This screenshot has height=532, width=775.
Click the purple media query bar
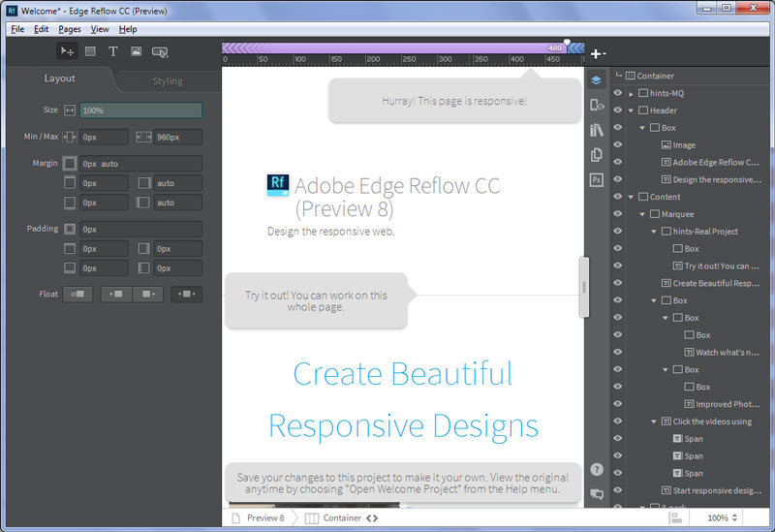[x=393, y=47]
